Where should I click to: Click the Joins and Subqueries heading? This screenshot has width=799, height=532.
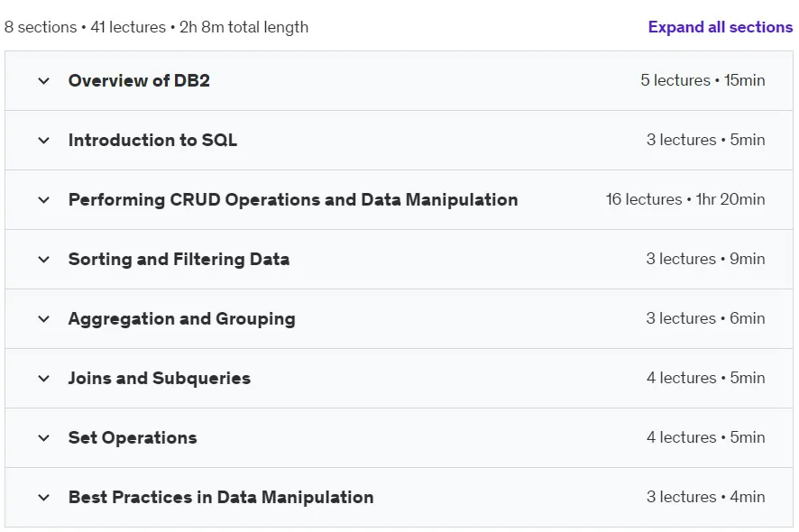click(160, 379)
